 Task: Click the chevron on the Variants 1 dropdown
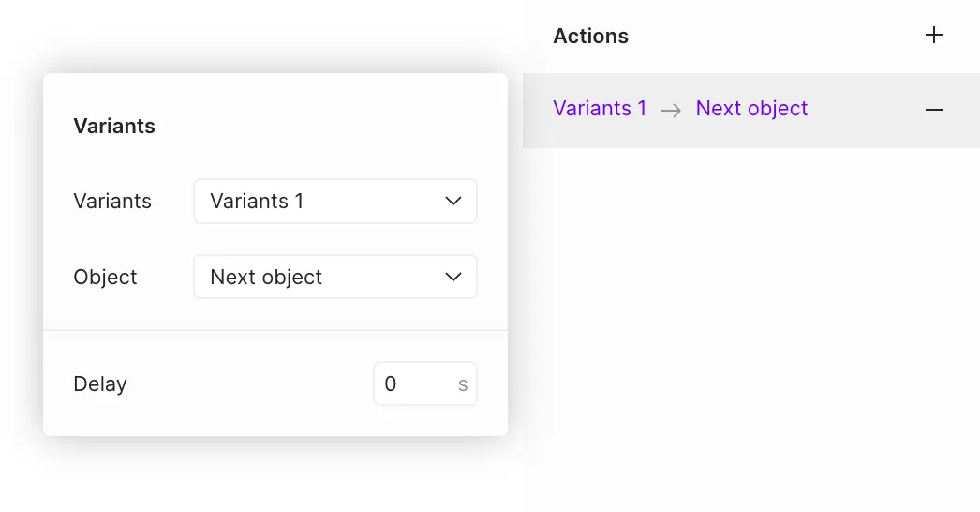click(453, 202)
